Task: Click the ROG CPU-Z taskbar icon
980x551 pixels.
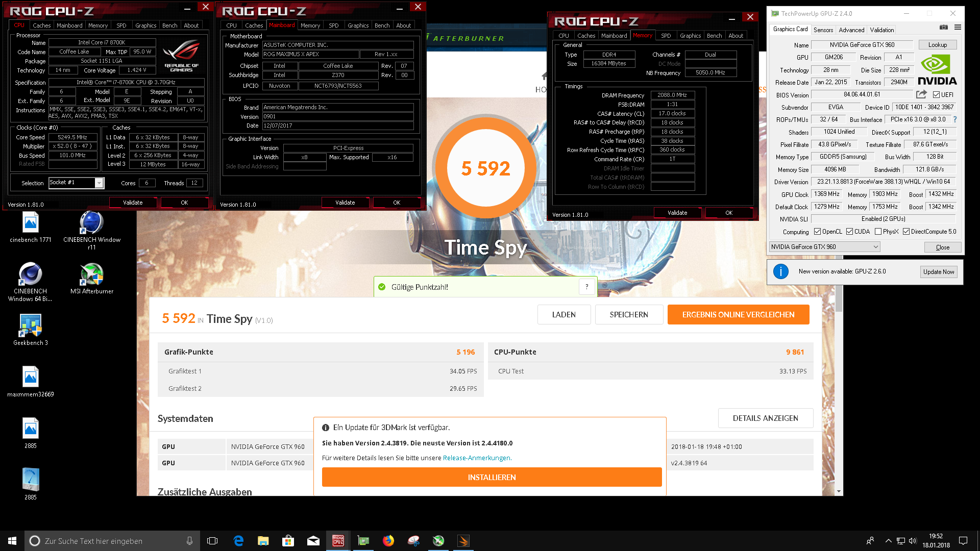Action: click(x=338, y=541)
